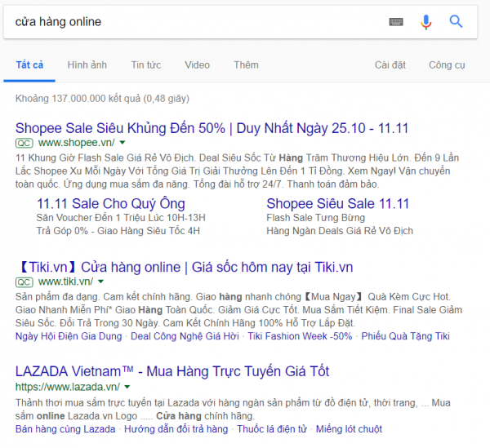Screen dimensions: 490x448
Task: Click the www.shopee.vn/ green URL
Action: point(76,143)
